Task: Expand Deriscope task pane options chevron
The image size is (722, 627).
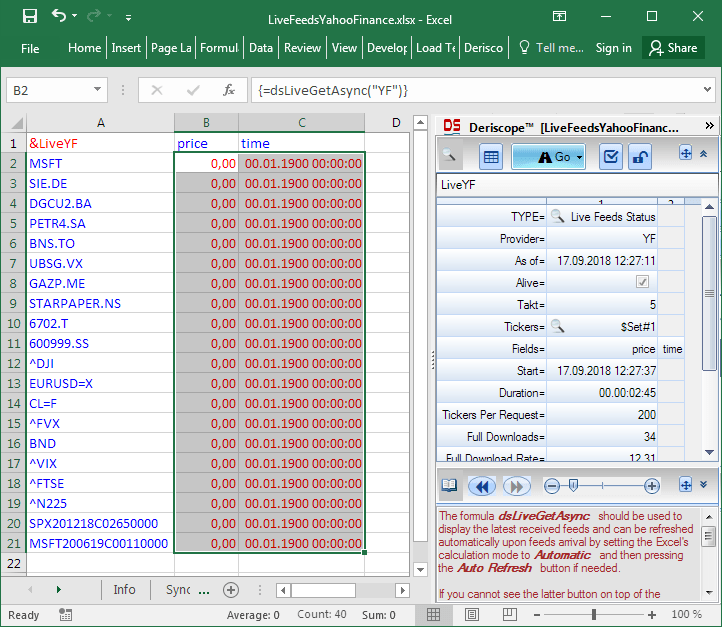Action: tap(709, 125)
